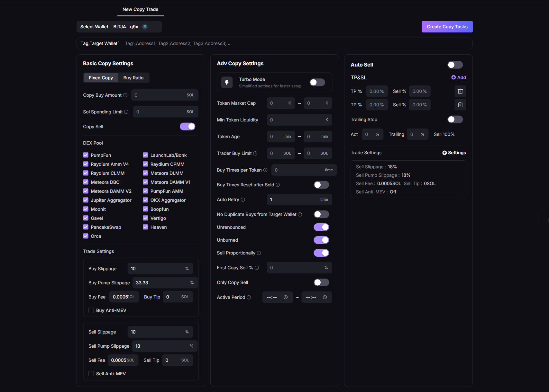Open the Select Wallet dropdown
Image resolution: width=549 pixels, height=392 pixels.
coord(119,27)
